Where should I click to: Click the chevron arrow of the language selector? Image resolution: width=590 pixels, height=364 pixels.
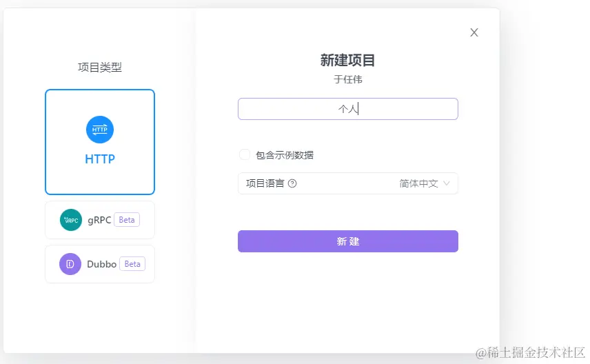(x=447, y=183)
